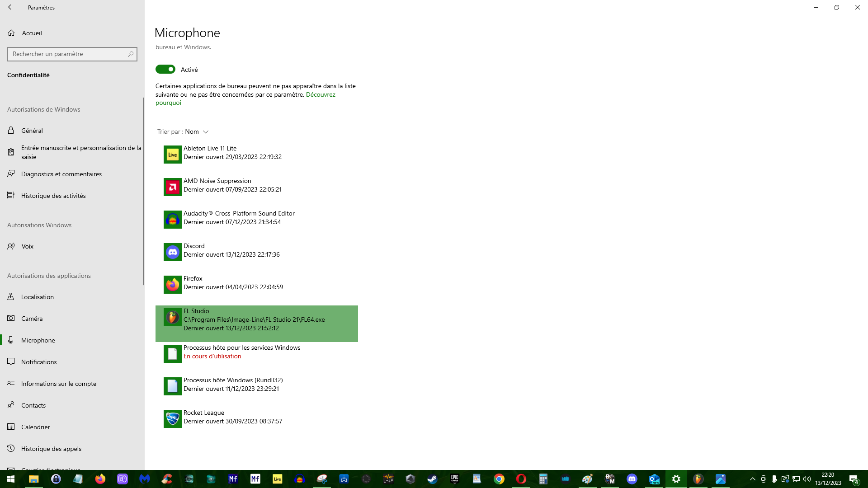Viewport: 868px width, 488px height.
Task: Open Localisation in sidebar
Action: pyautogui.click(x=38, y=297)
